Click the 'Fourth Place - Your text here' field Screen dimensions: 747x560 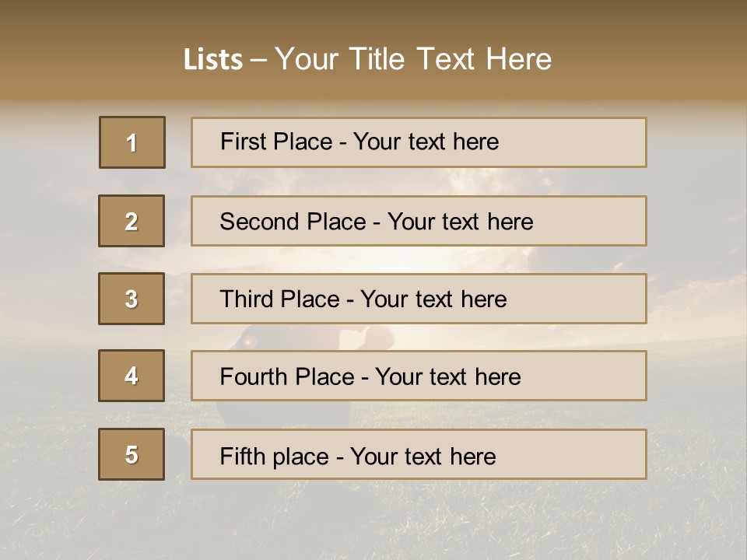click(419, 376)
